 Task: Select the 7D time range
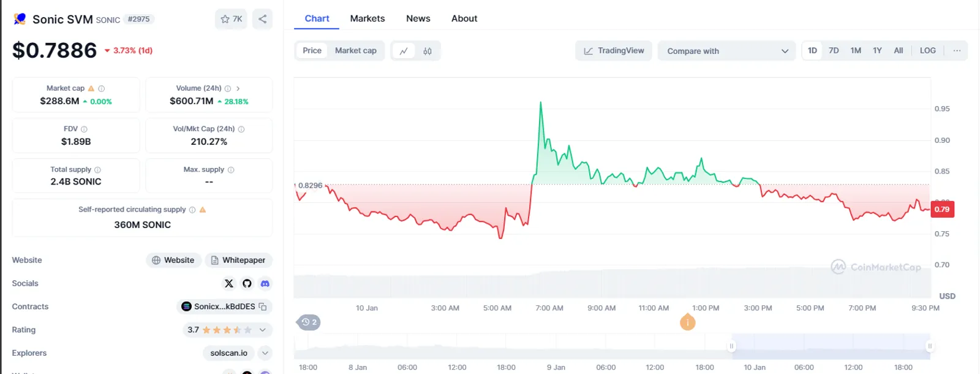pyautogui.click(x=834, y=50)
